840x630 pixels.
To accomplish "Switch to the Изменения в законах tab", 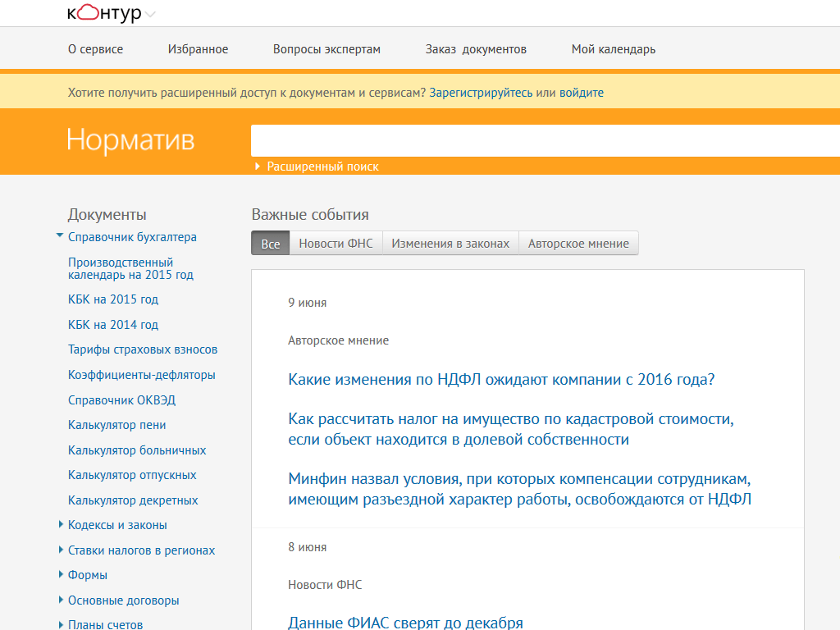I will 450,243.
